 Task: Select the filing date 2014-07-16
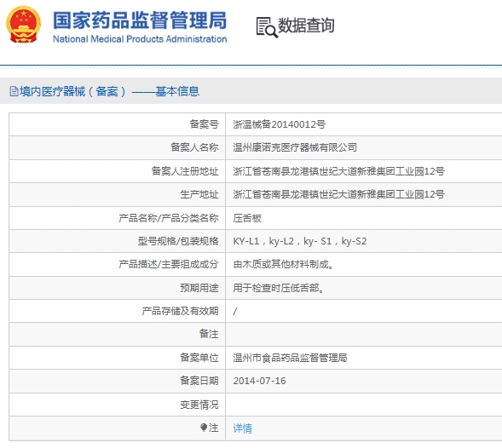[259, 381]
